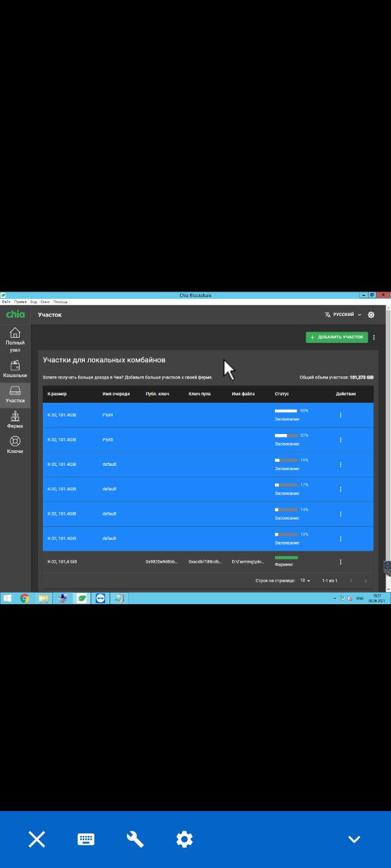This screenshot has height=868, width=391.
Task: Open the Windows Start menu
Action: (7, 598)
